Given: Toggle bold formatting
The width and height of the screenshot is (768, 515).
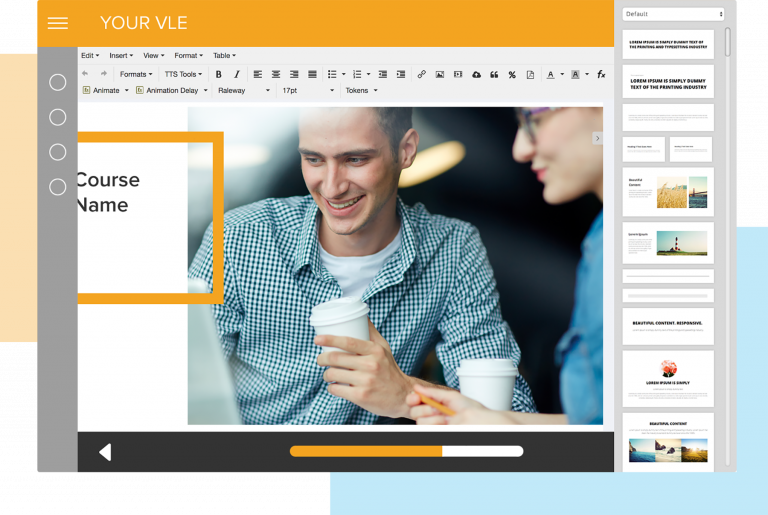Looking at the screenshot, I should point(219,74).
